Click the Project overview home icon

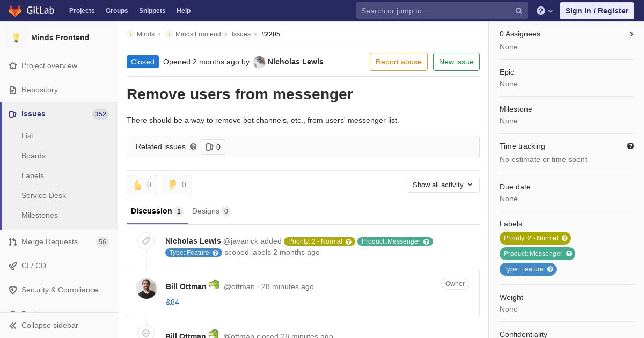(13, 65)
